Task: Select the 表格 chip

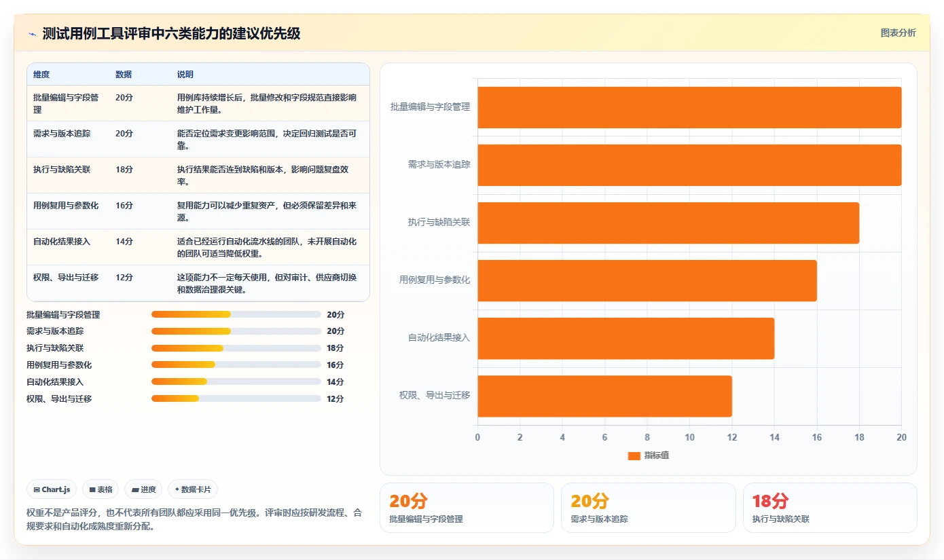Action: pos(100,489)
